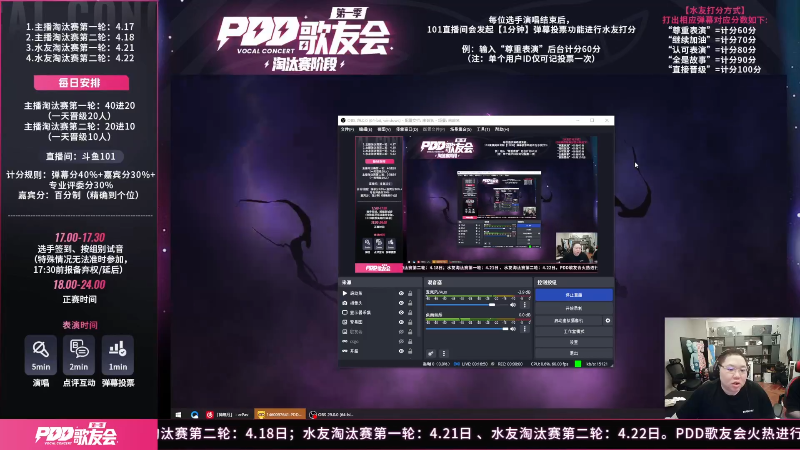
Task: Mute 桌面音频 desktop audio speaker icon
Action: (513, 329)
